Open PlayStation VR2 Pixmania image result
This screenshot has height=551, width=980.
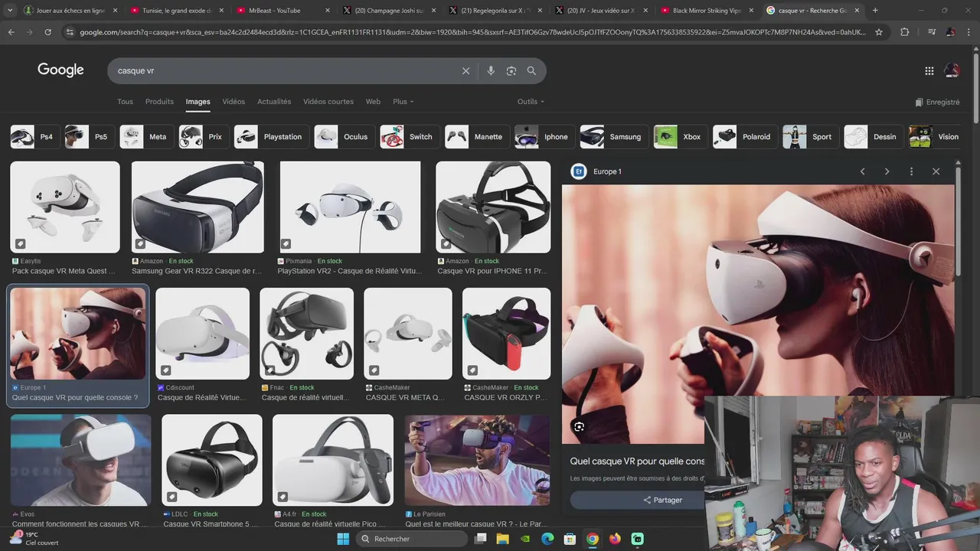(351, 207)
